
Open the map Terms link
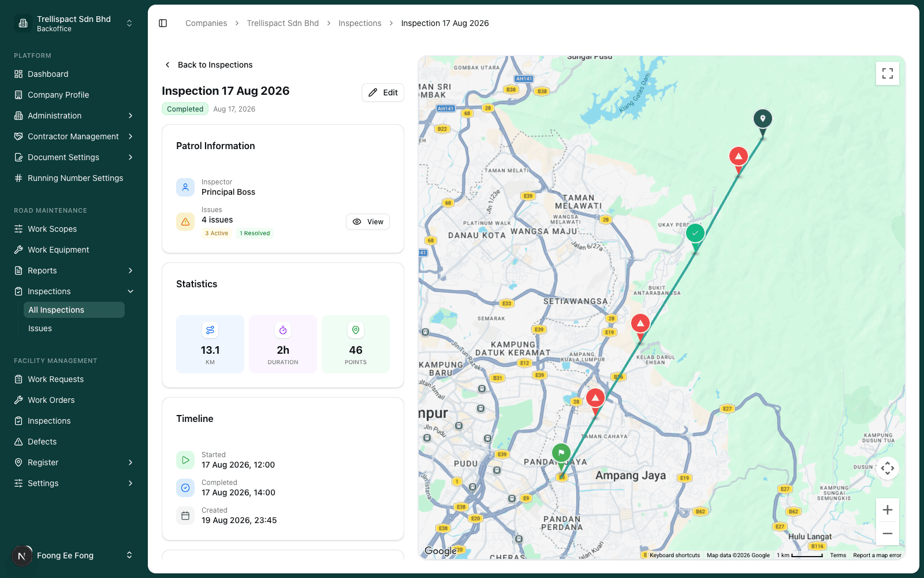click(838, 555)
